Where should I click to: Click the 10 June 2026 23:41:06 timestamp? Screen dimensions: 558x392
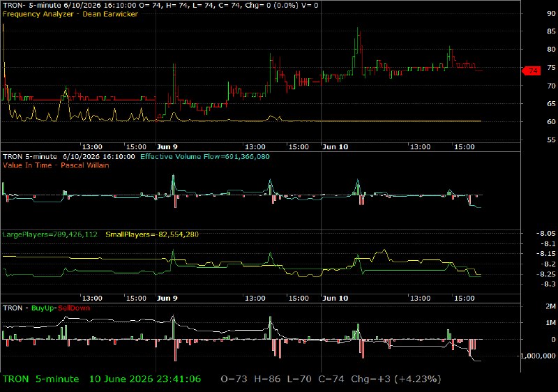pyautogui.click(x=145, y=379)
